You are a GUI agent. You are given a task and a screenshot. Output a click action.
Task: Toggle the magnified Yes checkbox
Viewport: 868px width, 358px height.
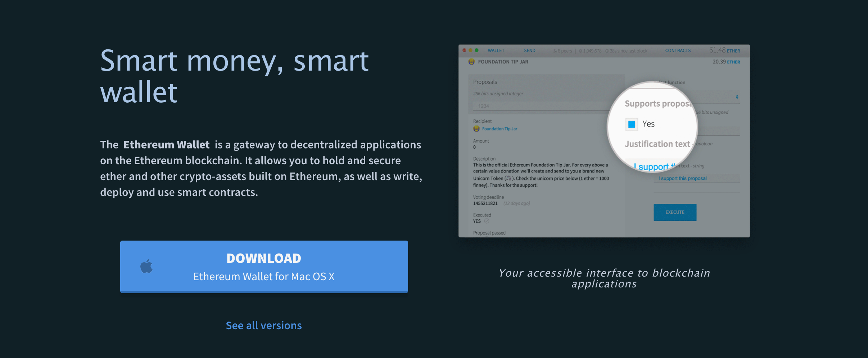click(x=632, y=124)
